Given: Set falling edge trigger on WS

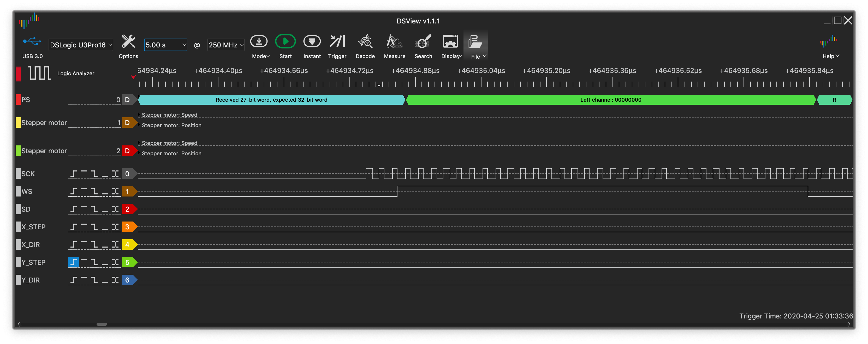Looking at the screenshot, I should [x=94, y=192].
